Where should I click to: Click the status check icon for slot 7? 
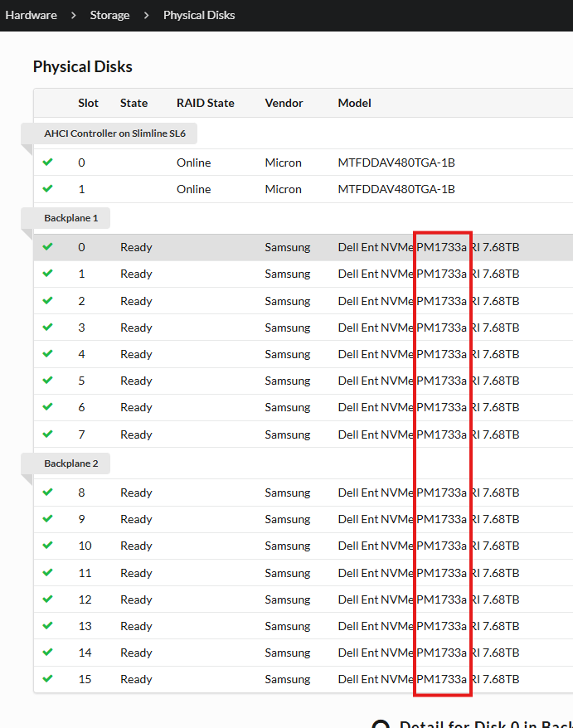(x=47, y=434)
